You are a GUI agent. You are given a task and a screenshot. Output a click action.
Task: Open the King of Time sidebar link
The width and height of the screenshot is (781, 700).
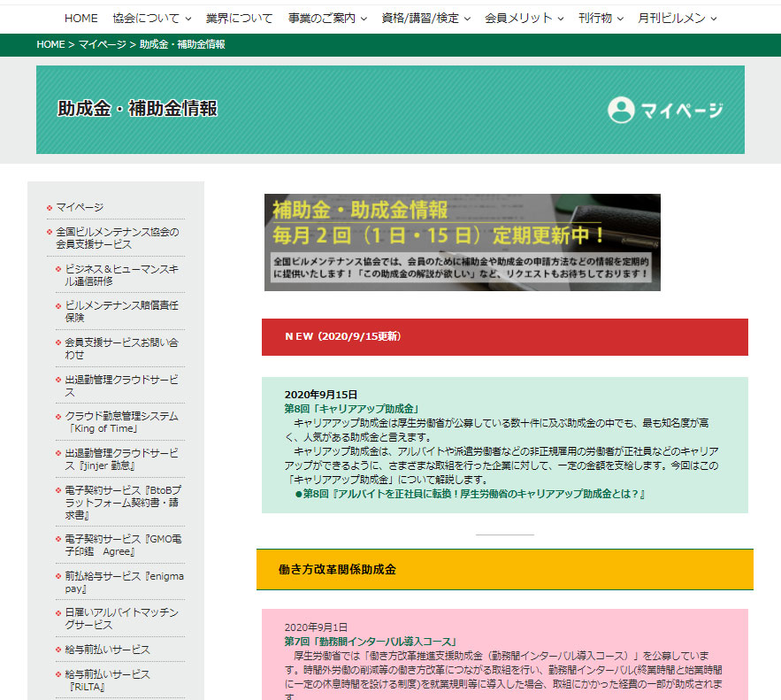point(121,422)
